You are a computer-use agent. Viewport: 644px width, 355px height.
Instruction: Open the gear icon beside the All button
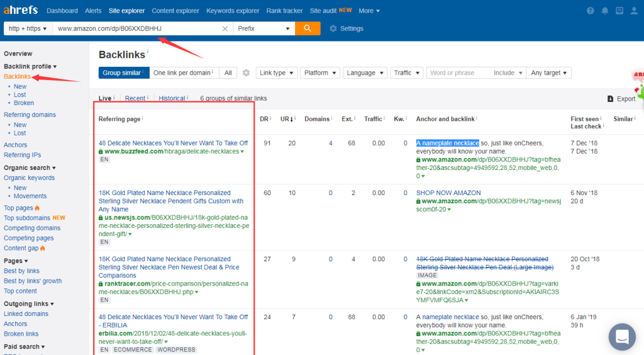point(246,73)
